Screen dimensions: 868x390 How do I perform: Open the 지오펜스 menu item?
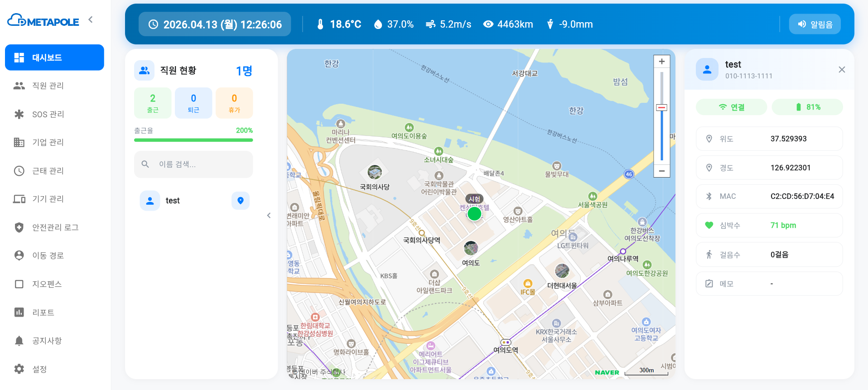[x=47, y=284]
